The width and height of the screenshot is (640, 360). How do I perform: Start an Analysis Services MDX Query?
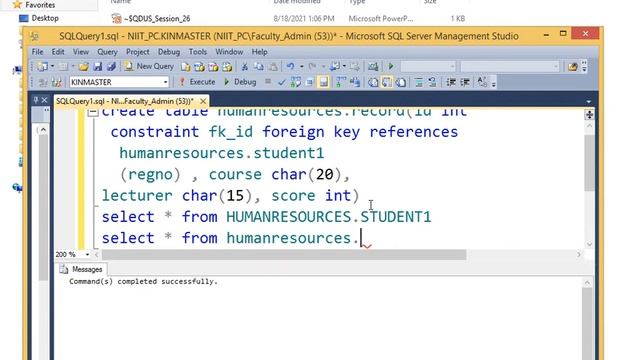pyautogui.click(x=199, y=67)
